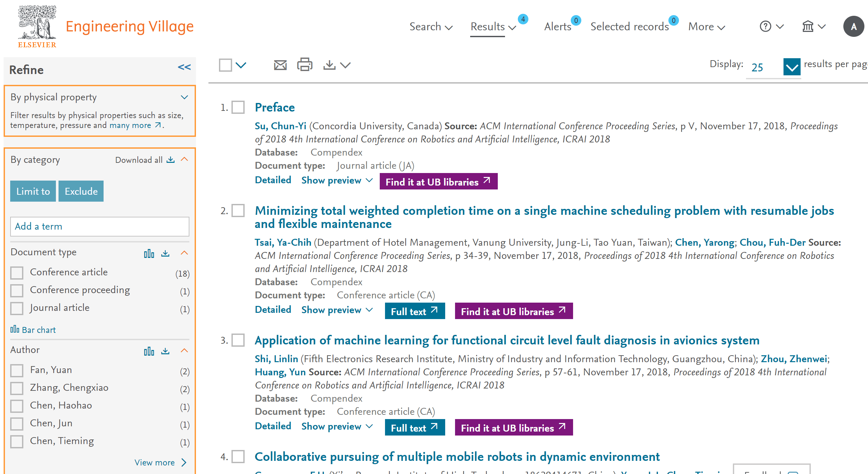Screen dimensions: 868x474
Task: Open the More menu
Action: [706, 27]
